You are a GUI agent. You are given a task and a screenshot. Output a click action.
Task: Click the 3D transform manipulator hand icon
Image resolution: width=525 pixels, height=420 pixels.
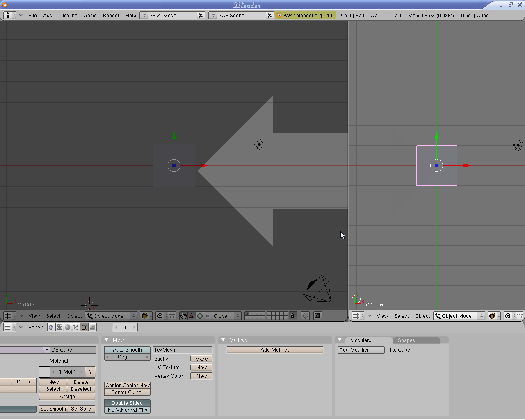coord(183,316)
